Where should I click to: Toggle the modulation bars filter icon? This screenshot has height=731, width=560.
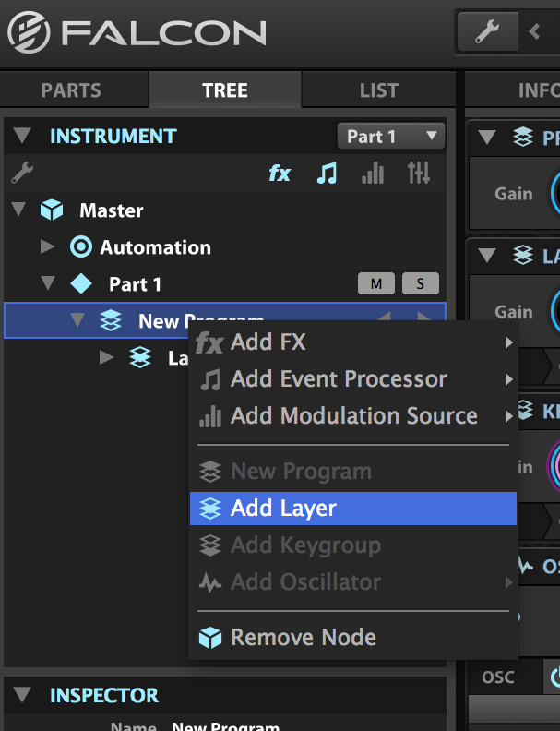tap(373, 173)
